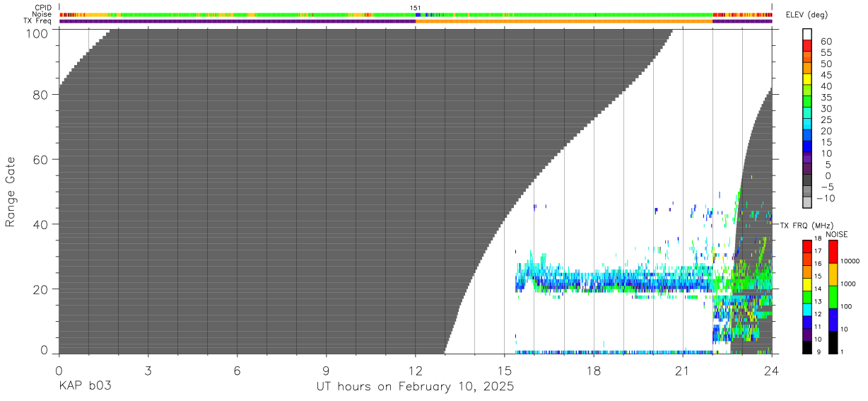This screenshot has height=401, width=868.
Task: Click the black swatch in TX FRQ bar
Action: tap(807, 347)
